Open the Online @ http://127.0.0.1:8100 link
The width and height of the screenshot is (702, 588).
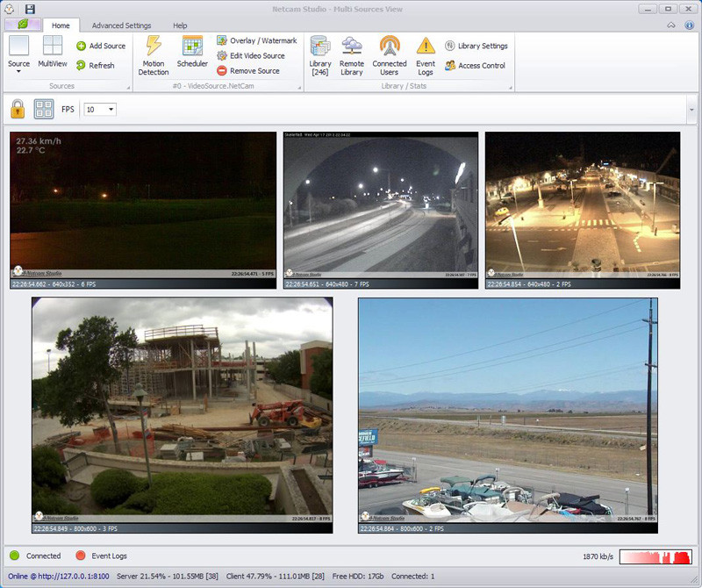[59, 577]
